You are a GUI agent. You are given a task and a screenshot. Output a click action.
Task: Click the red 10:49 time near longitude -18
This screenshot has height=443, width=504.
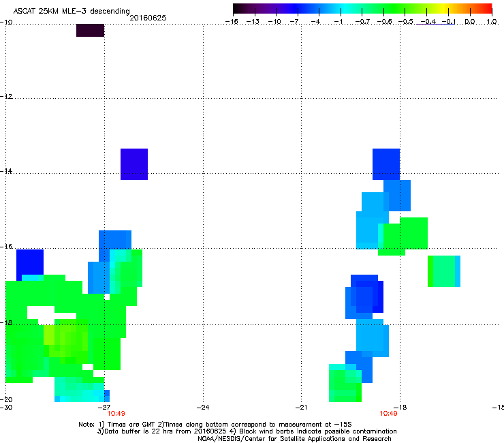point(388,414)
